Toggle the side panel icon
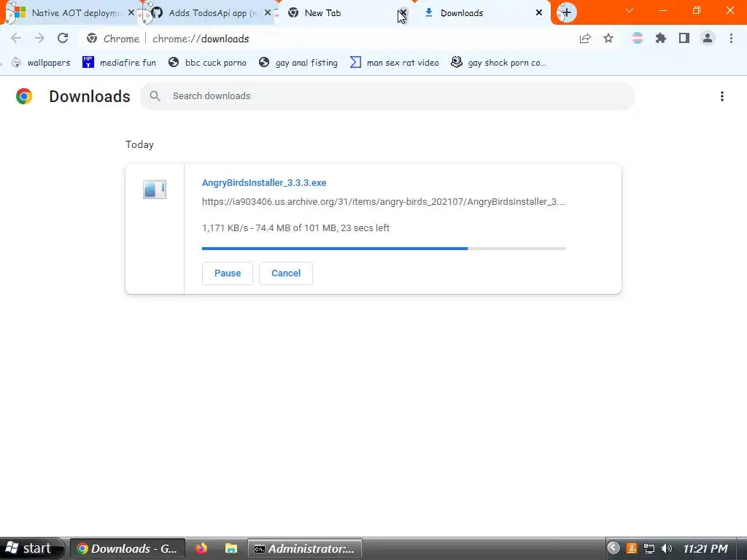The image size is (747, 560). (684, 39)
